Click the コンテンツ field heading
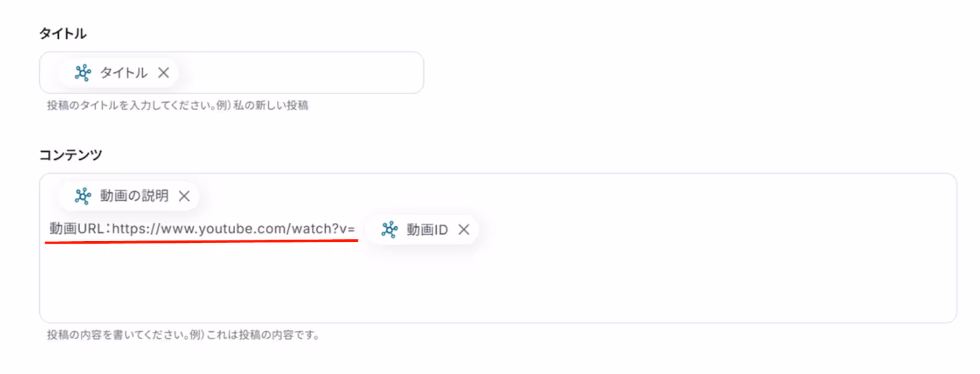This screenshot has height=374, width=980. (70, 155)
